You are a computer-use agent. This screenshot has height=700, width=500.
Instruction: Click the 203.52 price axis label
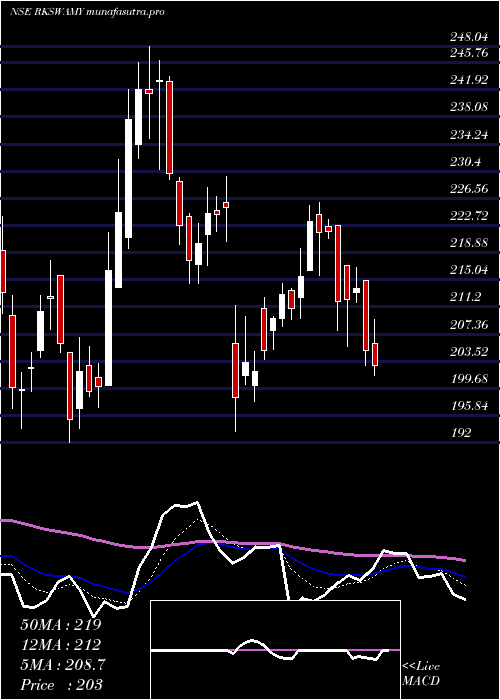coord(469,352)
